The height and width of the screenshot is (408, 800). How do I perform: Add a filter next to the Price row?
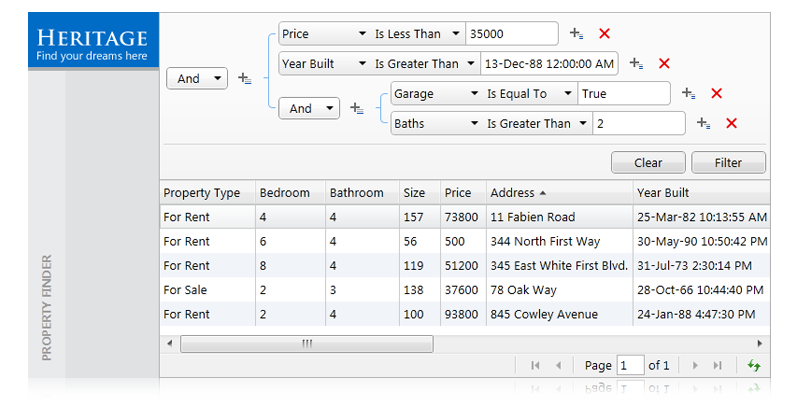click(x=577, y=34)
